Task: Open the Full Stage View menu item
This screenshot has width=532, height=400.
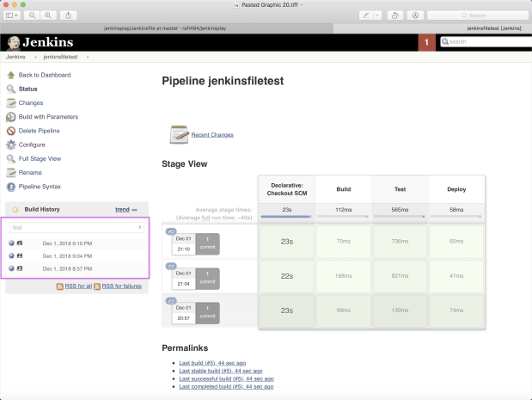Action: [40, 158]
